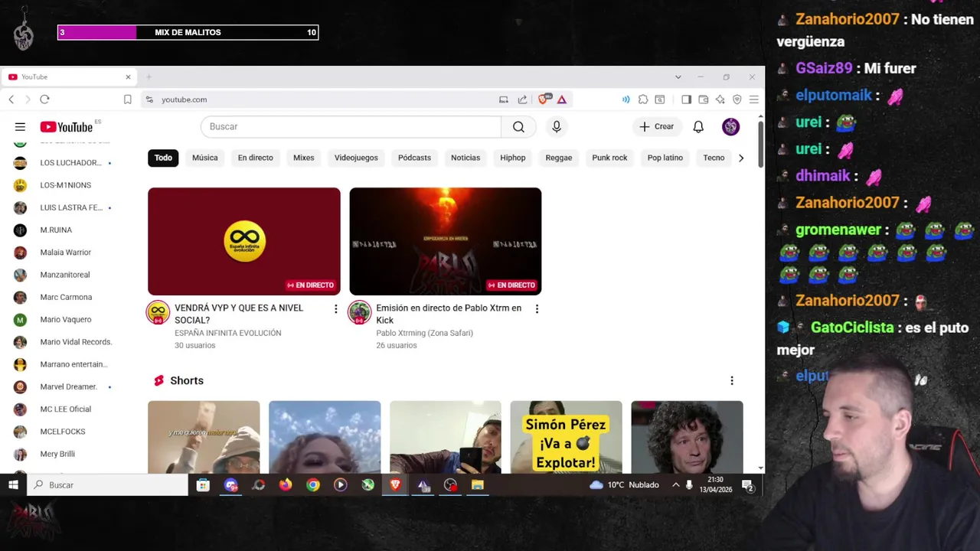Select the Noticias category chip

point(465,158)
